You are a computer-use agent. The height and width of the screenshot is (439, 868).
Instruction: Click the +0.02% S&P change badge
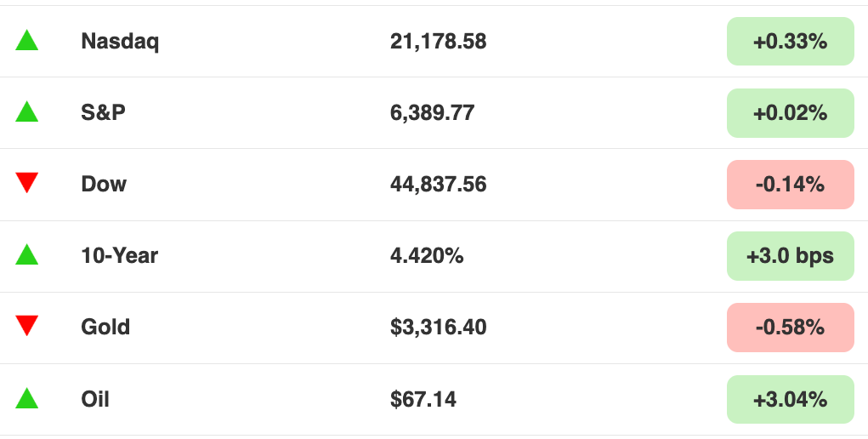tap(791, 113)
